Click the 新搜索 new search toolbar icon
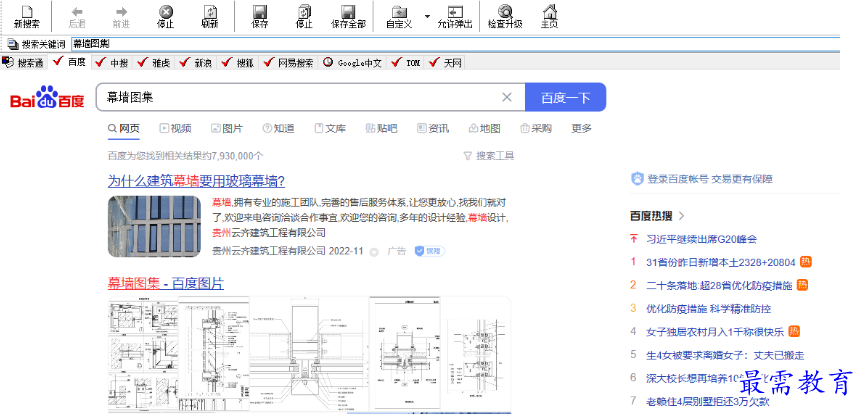 26,17
